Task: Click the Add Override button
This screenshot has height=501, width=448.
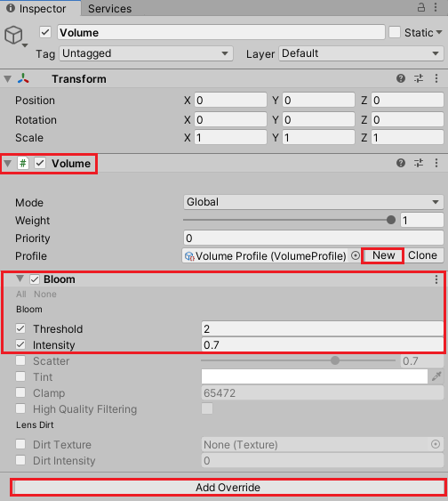Action: coord(228,488)
